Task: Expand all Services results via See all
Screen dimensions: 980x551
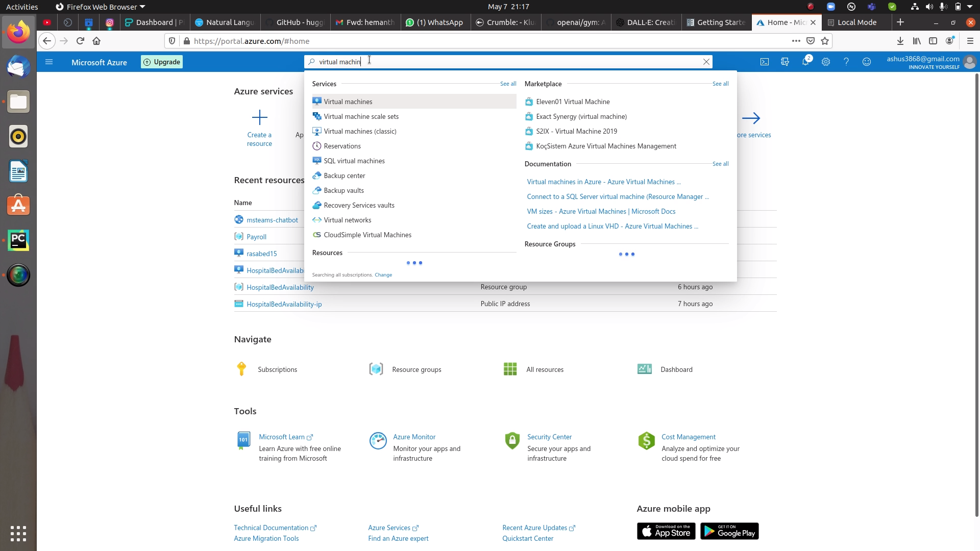Action: coord(507,84)
